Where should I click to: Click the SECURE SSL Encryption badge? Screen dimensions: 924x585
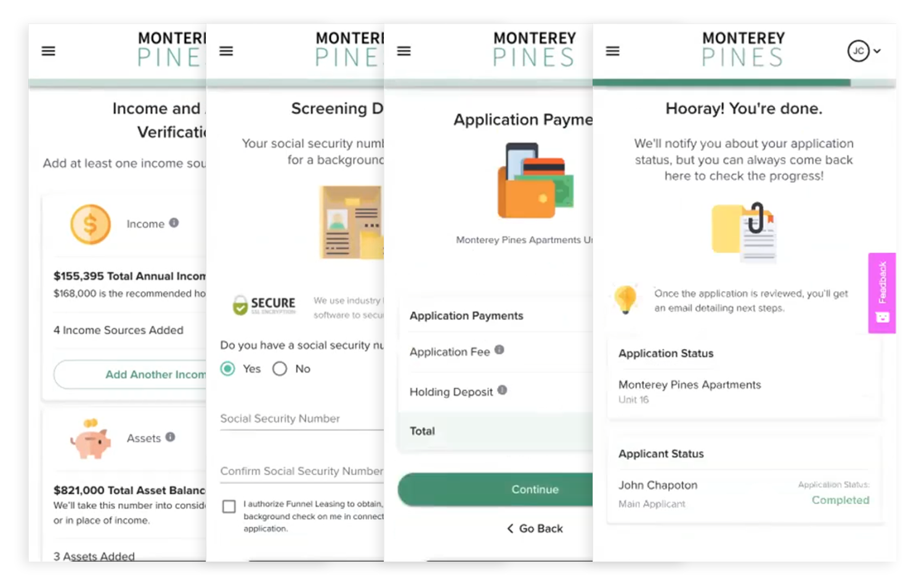[x=264, y=304]
